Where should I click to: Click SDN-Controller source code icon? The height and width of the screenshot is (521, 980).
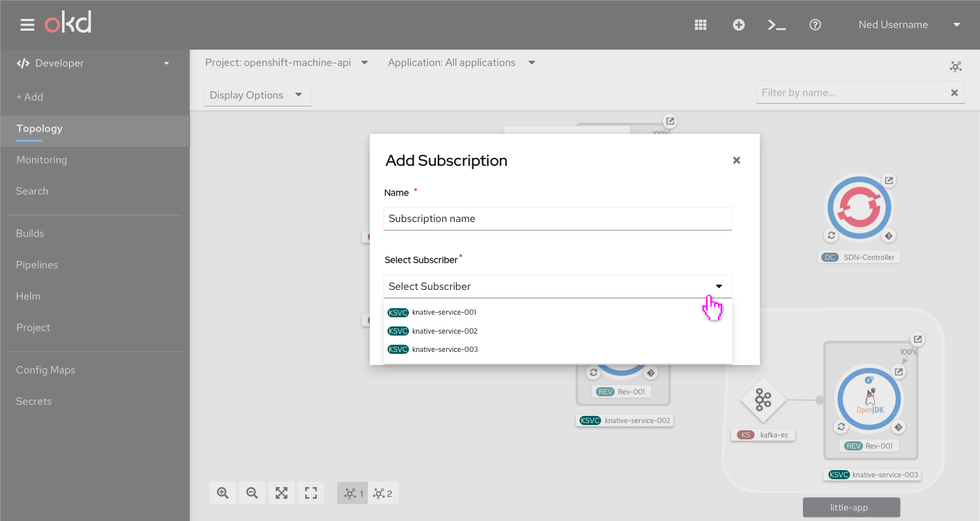(x=888, y=236)
